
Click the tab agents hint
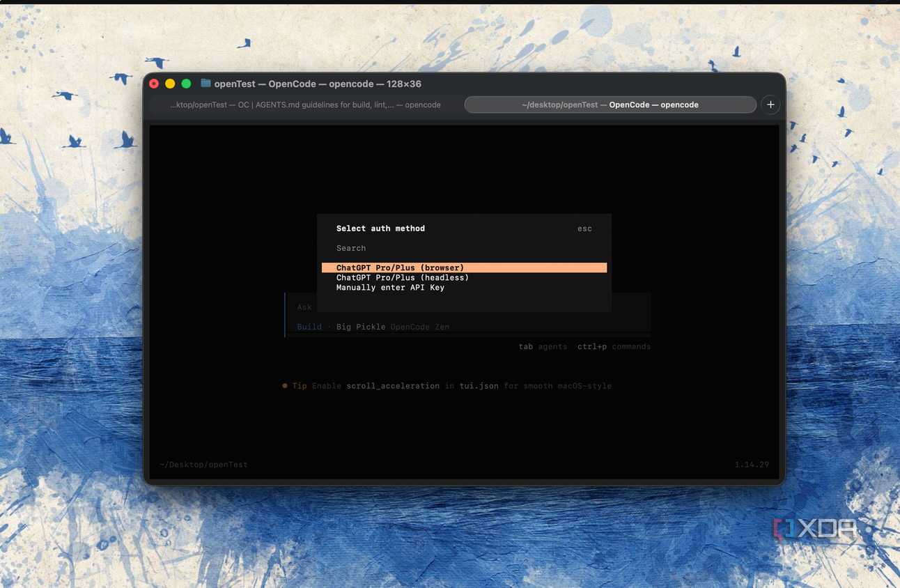click(x=543, y=346)
